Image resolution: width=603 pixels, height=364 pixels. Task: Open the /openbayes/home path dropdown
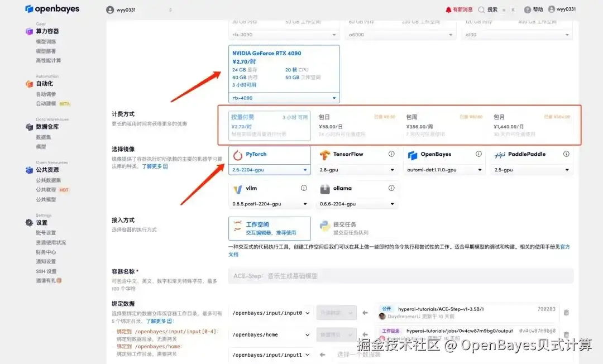click(x=270, y=335)
